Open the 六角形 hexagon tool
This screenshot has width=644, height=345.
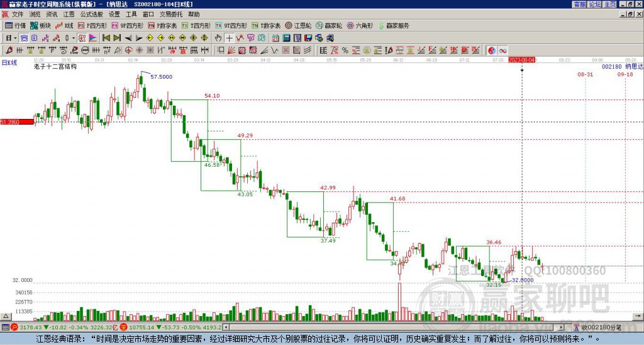click(x=360, y=25)
